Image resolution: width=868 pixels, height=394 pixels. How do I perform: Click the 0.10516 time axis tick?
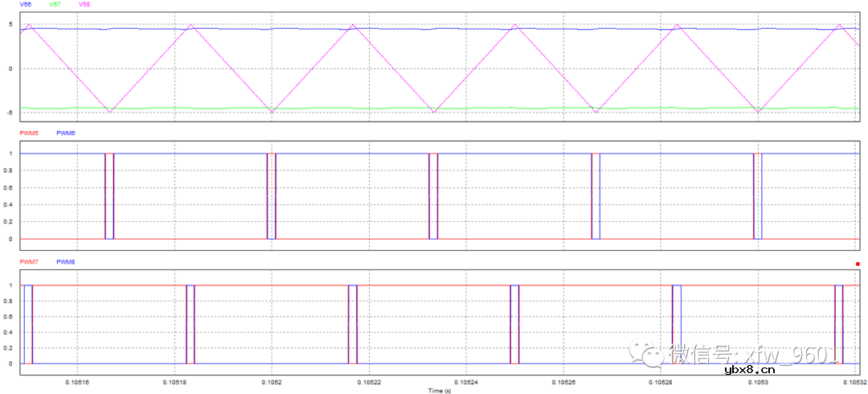tap(77, 380)
